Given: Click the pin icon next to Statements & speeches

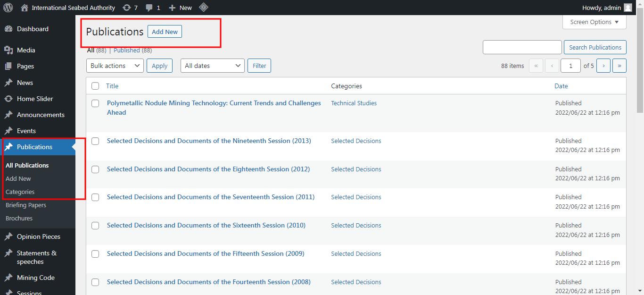Looking at the screenshot, I should 8,253.
